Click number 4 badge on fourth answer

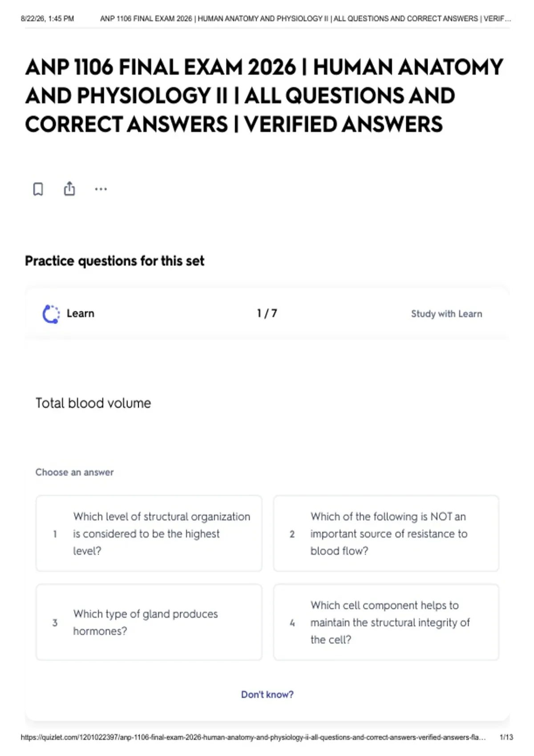292,623
